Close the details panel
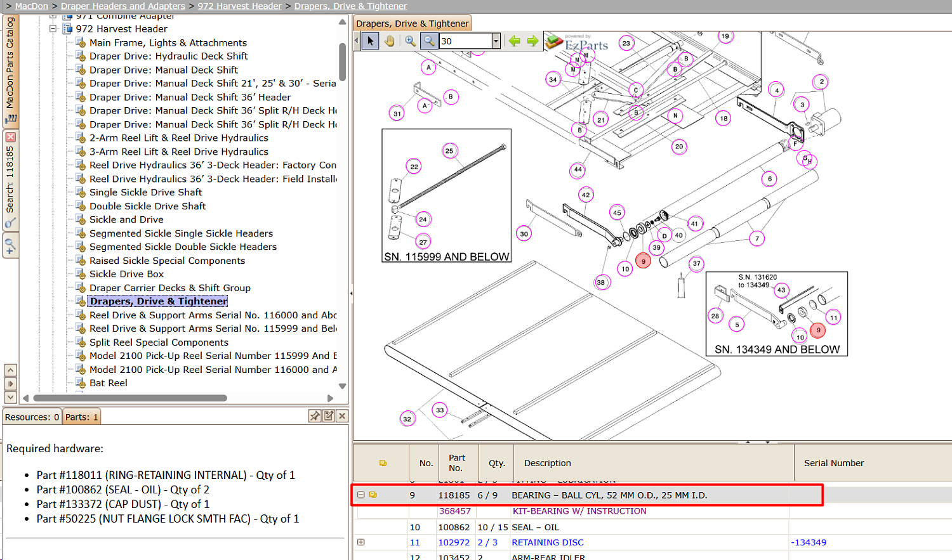This screenshot has width=952, height=560. (x=342, y=416)
